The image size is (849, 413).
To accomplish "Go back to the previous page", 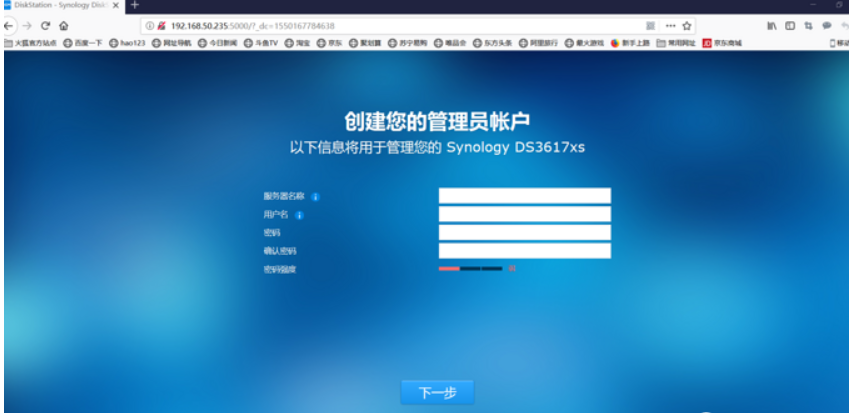I will point(8,26).
